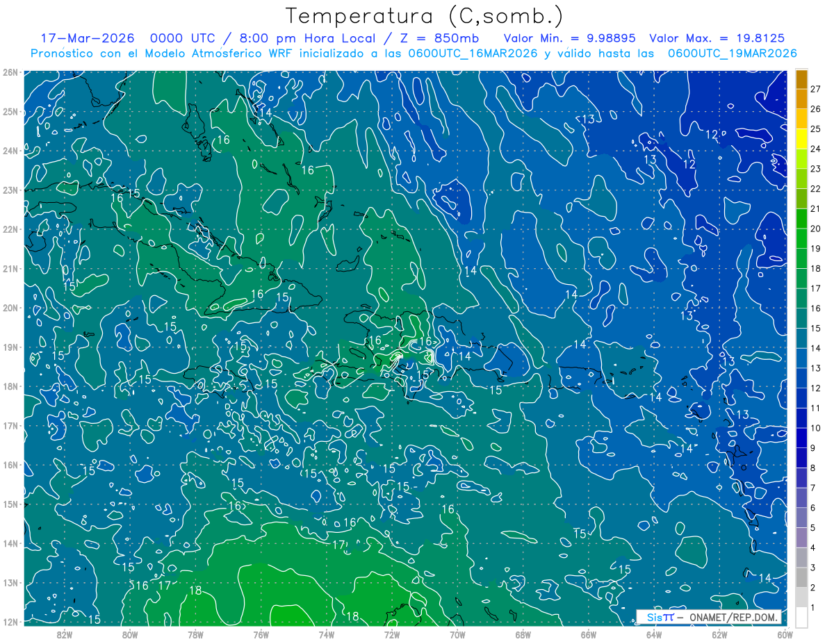Click the '17N' latitude axis label
This screenshot has height=644, width=834.
(10, 425)
